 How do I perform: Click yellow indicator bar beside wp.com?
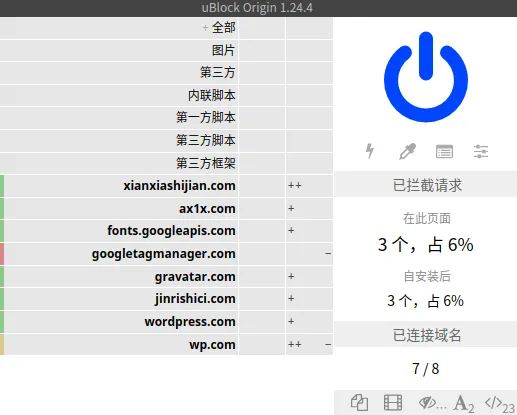[2, 344]
